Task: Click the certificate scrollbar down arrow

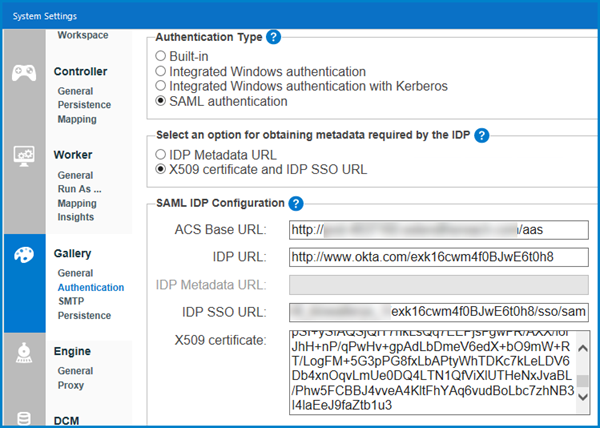Action: pos(583,397)
